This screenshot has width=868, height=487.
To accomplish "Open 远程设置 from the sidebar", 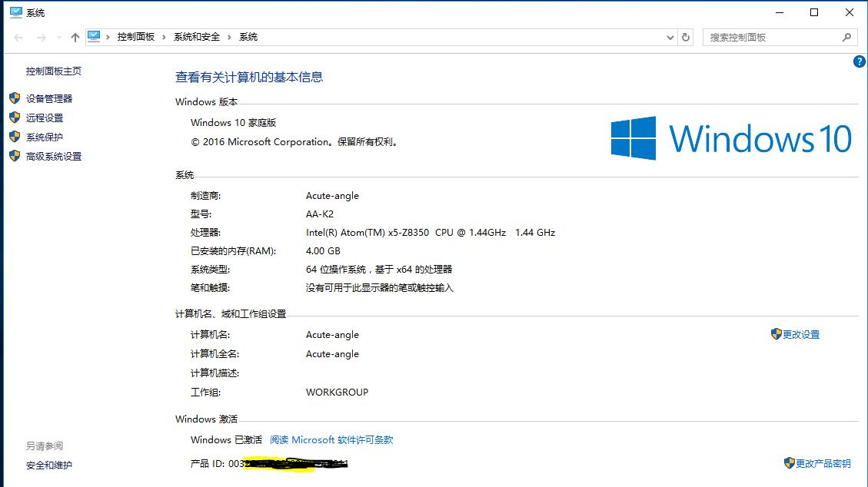I will pyautogui.click(x=45, y=118).
